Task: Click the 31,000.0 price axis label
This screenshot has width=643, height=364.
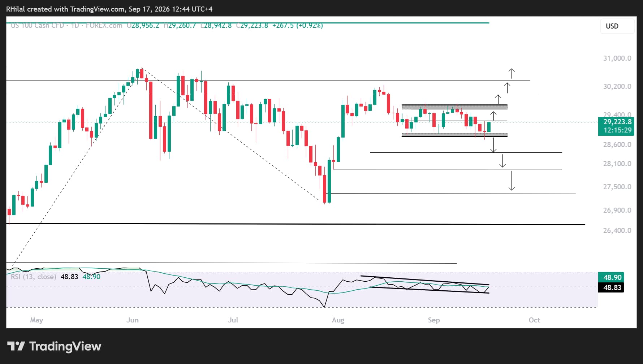Action: point(617,58)
